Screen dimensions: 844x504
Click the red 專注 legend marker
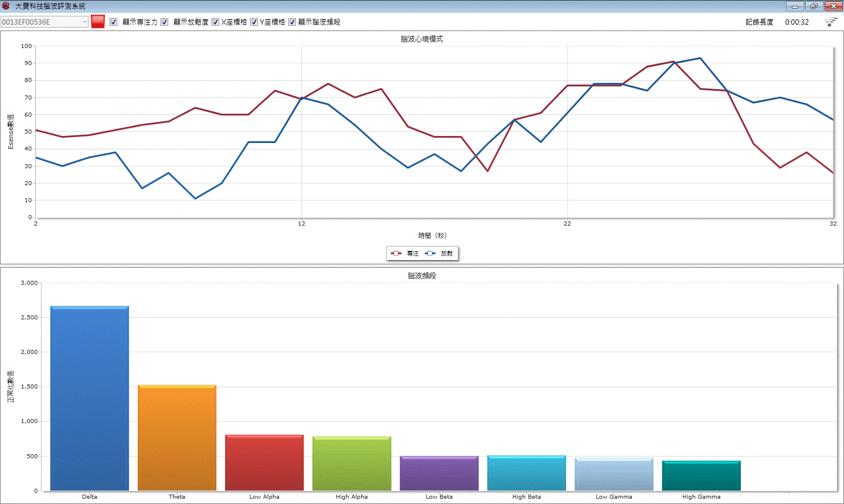(396, 253)
